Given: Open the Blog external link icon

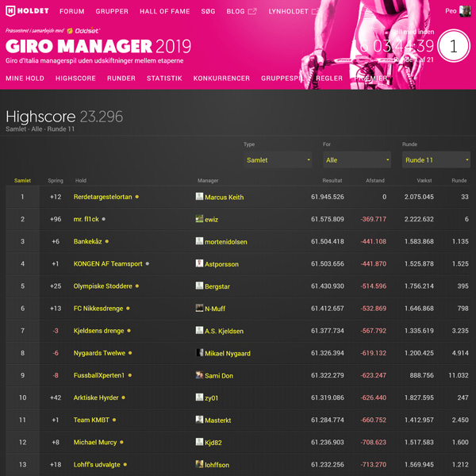Looking at the screenshot, I should point(252,11).
